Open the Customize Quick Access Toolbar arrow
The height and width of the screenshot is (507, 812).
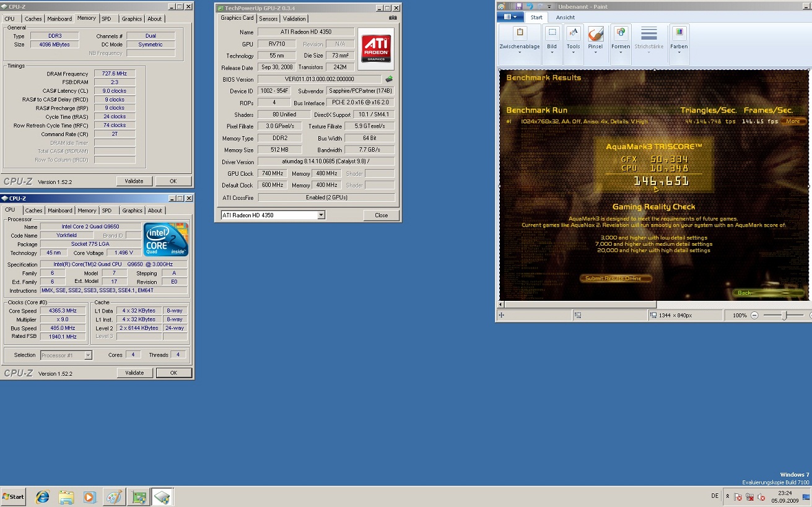pos(551,6)
